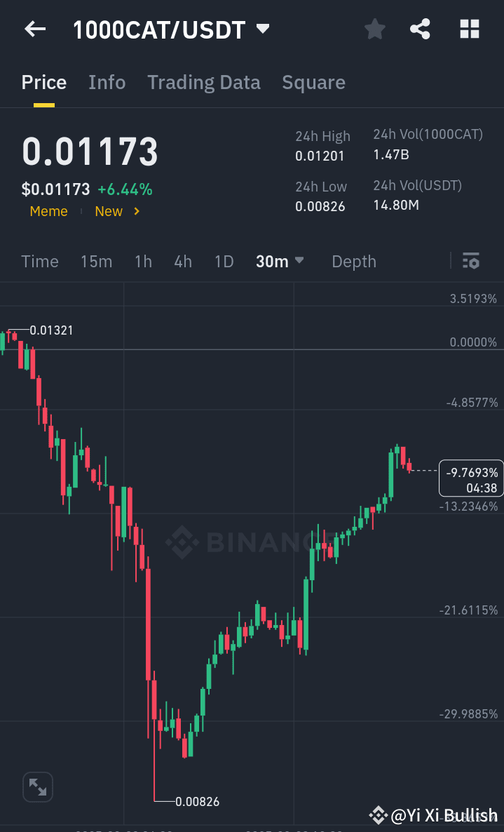Open the Trading Data tab
This screenshot has height=832, width=504.
click(x=203, y=82)
